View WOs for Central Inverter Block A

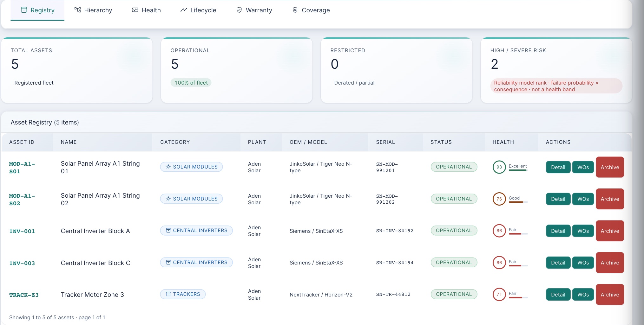(583, 231)
